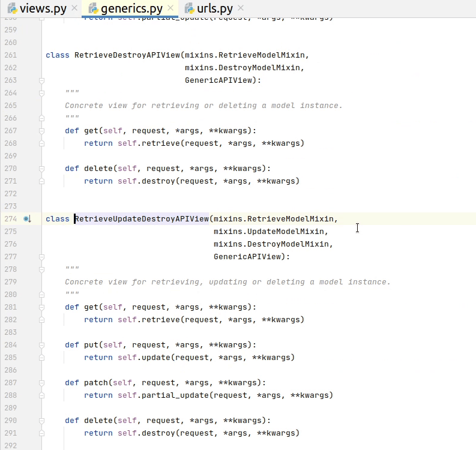This screenshot has height=450, width=476.
Task: Close the generics.py editor tab
Action: coord(170,8)
